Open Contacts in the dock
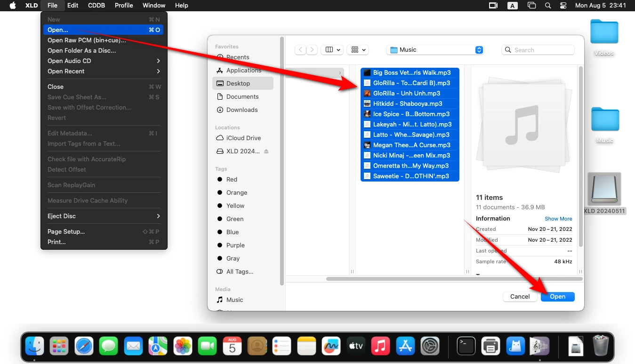 (x=257, y=347)
